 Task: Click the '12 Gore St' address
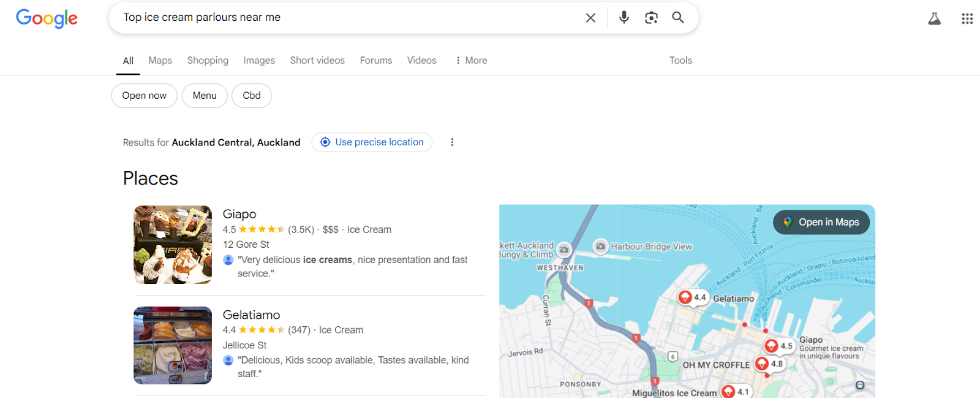click(246, 244)
